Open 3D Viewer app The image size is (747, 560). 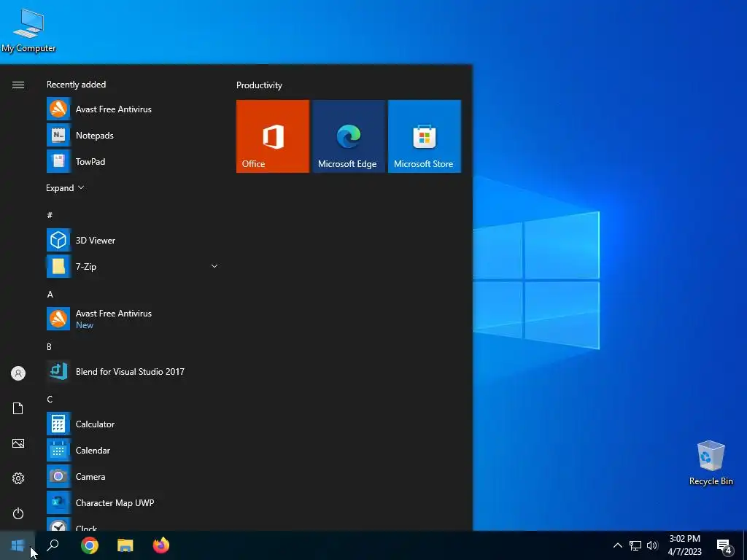click(x=132, y=241)
